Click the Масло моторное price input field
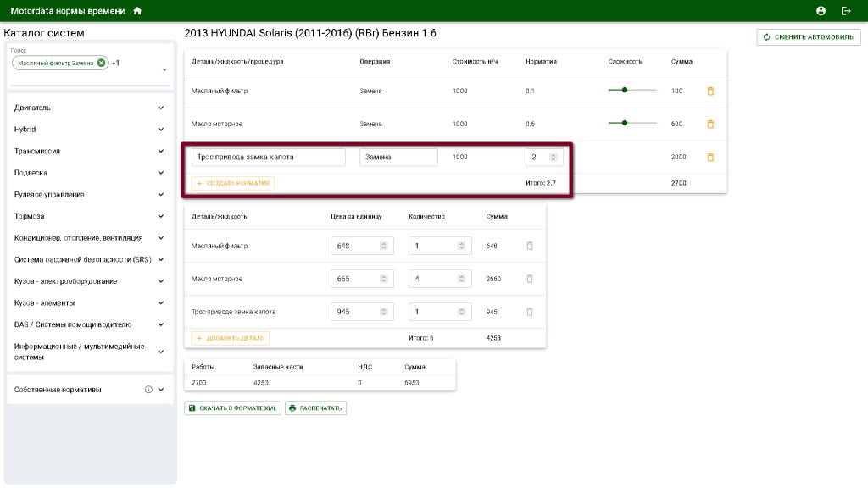The width and height of the screenshot is (868, 488). click(x=355, y=279)
